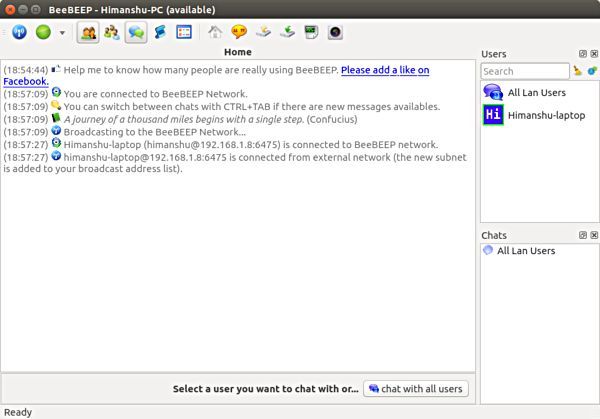Toggle the users panel toolbar button
600x419 pixels.
(88, 33)
